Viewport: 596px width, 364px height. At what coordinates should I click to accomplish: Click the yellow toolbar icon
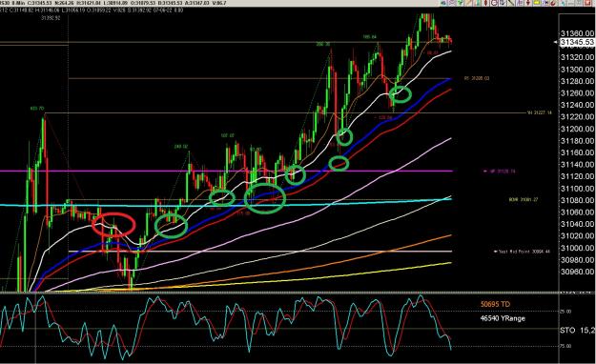point(537,3)
